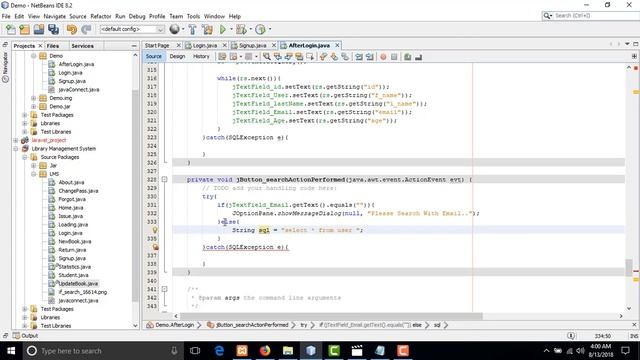The image size is (640, 360).
Task: Minimize the Projects window group
Action: click(134, 46)
